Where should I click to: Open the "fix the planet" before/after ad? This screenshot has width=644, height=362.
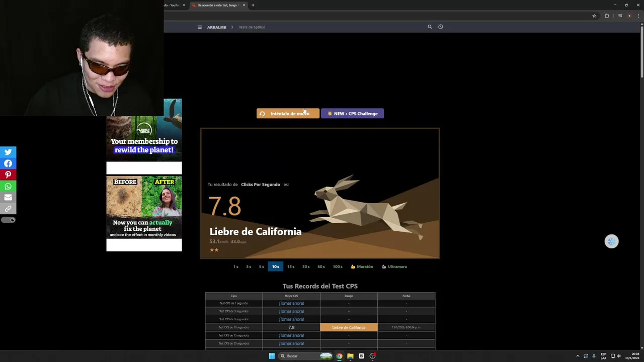144,213
